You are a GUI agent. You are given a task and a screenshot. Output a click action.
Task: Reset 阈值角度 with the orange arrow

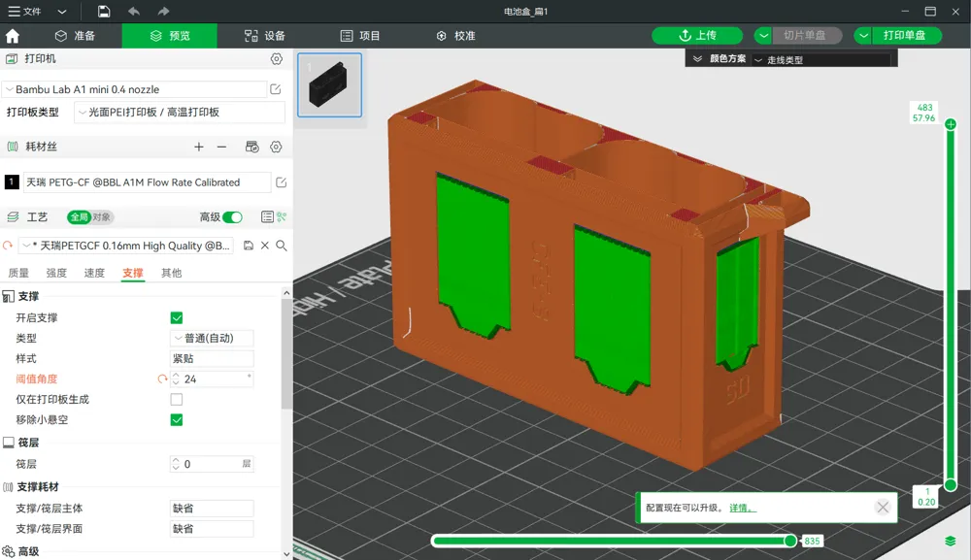pyautogui.click(x=162, y=379)
